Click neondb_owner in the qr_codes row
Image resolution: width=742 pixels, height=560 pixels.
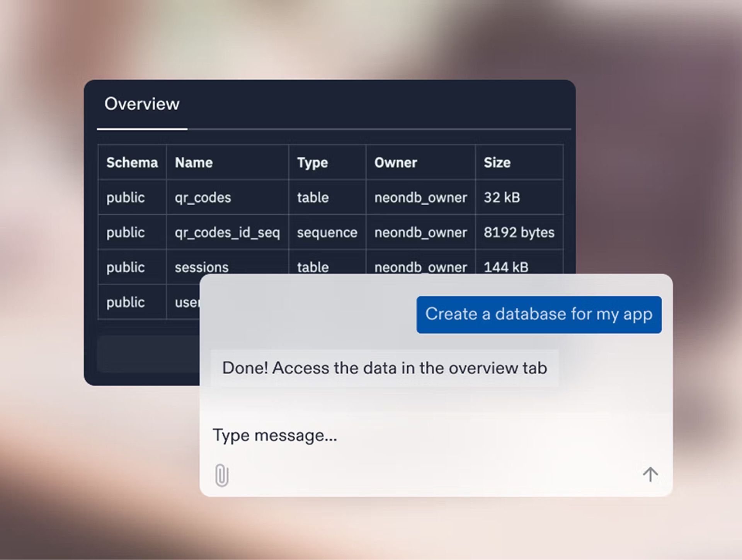(x=420, y=198)
